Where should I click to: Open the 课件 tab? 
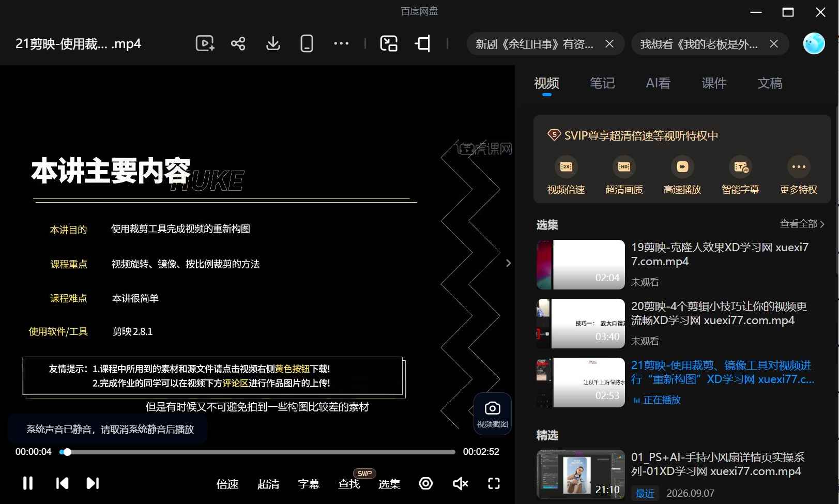tap(714, 83)
